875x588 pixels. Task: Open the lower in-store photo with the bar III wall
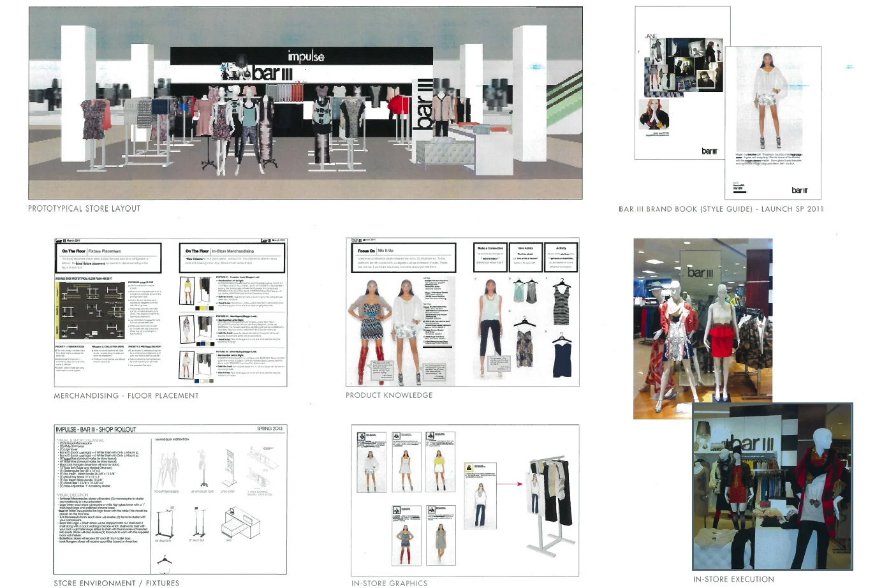click(x=772, y=487)
